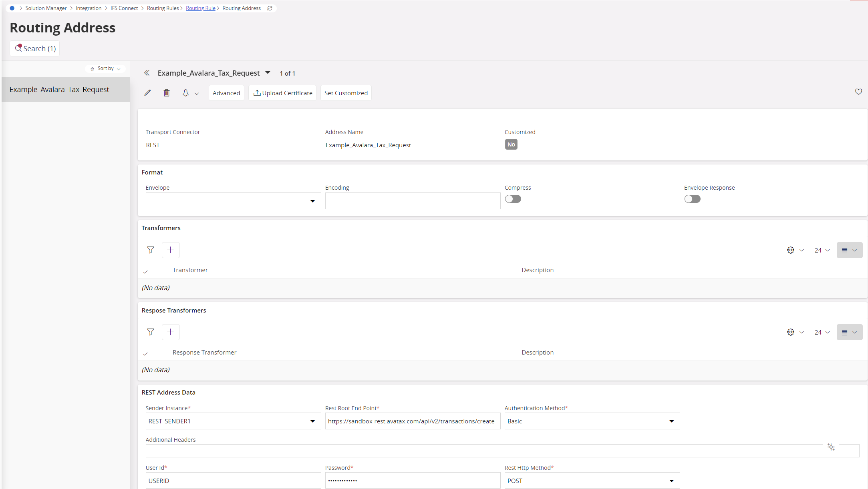Select all rows checkmark in Response Transformer table
This screenshot has width=868, height=489.
[145, 354]
